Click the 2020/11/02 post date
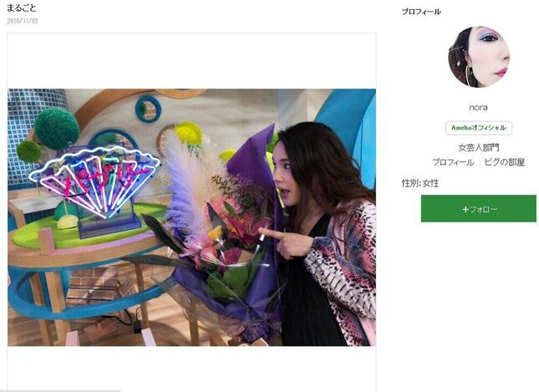This screenshot has height=392, width=539. tap(23, 21)
